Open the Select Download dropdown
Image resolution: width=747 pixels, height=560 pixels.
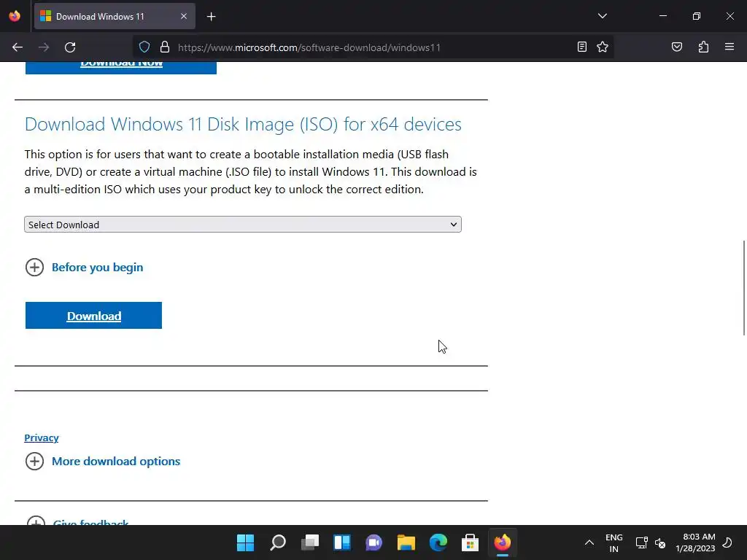coord(243,225)
